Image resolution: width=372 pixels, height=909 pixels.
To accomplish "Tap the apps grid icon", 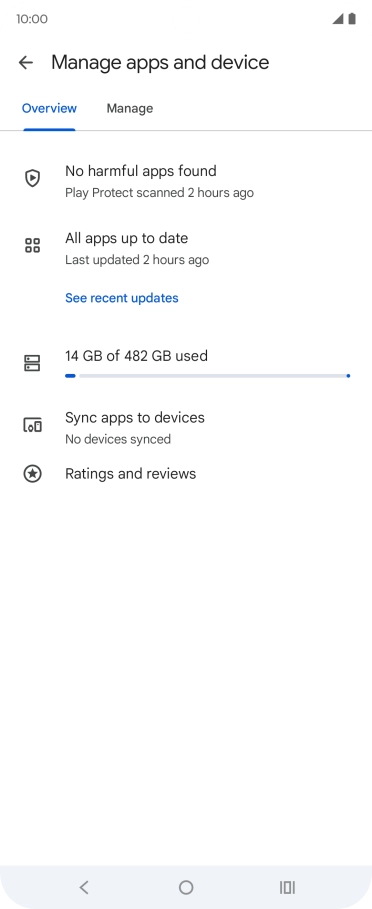I will [32, 245].
